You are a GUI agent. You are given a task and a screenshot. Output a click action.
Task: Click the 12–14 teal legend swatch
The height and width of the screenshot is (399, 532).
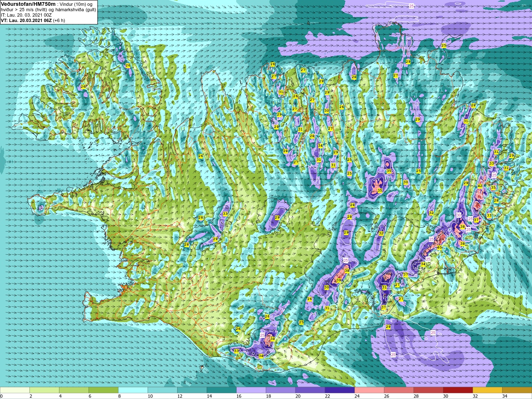point(192,390)
